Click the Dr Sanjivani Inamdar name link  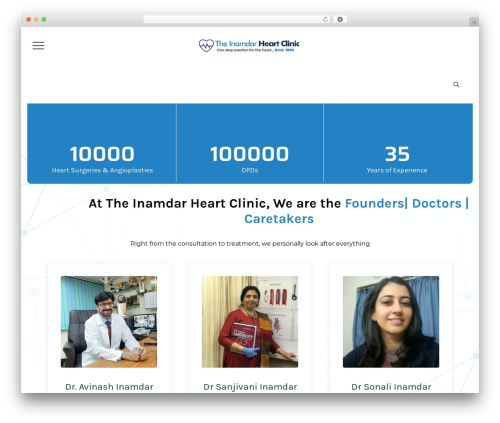(250, 387)
